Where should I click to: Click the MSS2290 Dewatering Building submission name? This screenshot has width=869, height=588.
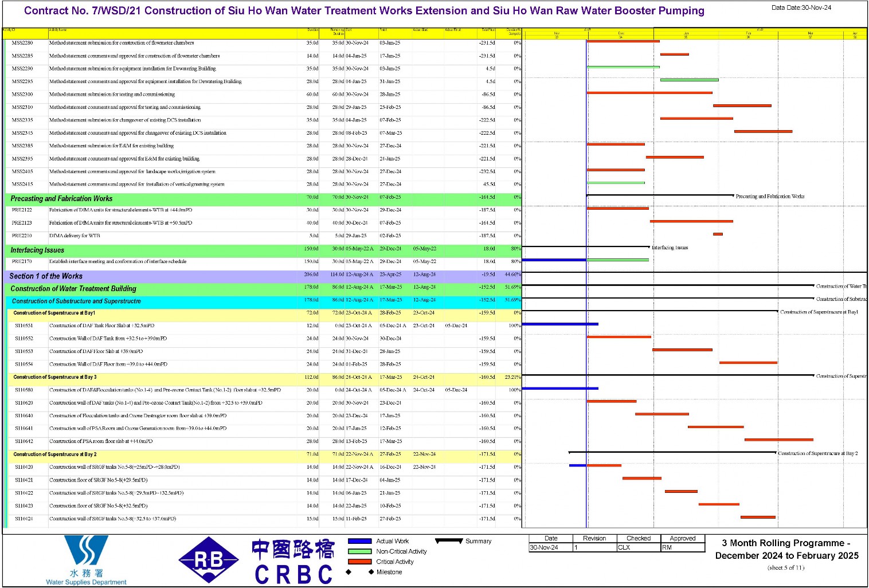(x=132, y=69)
